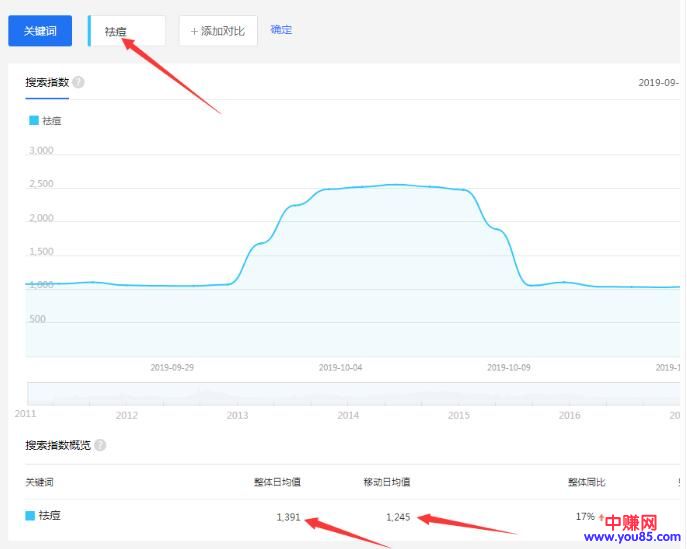Select the 1,391 overall daily average value

pyautogui.click(x=288, y=517)
